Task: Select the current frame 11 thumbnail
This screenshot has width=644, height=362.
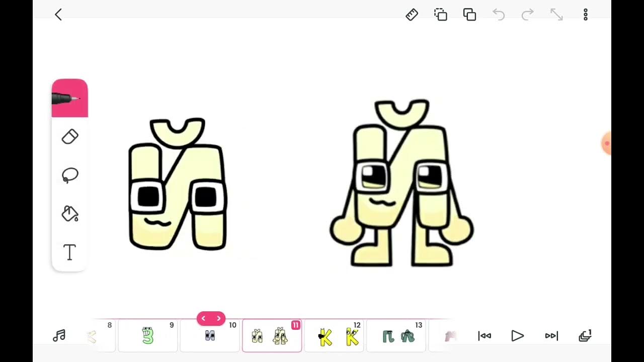Action: (272, 336)
